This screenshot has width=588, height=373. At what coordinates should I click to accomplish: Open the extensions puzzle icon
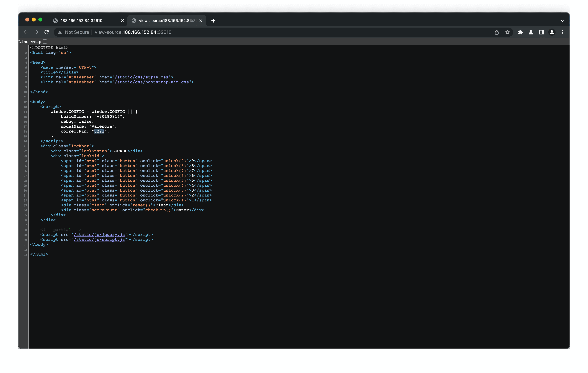pos(520,32)
